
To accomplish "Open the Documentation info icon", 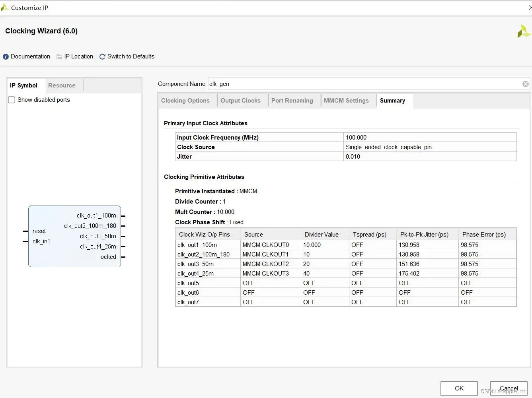I will tap(6, 56).
